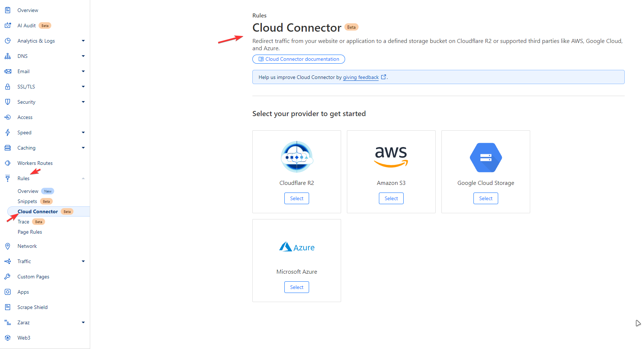Select Amazon S3 as provider
644x349 pixels.
[391, 198]
